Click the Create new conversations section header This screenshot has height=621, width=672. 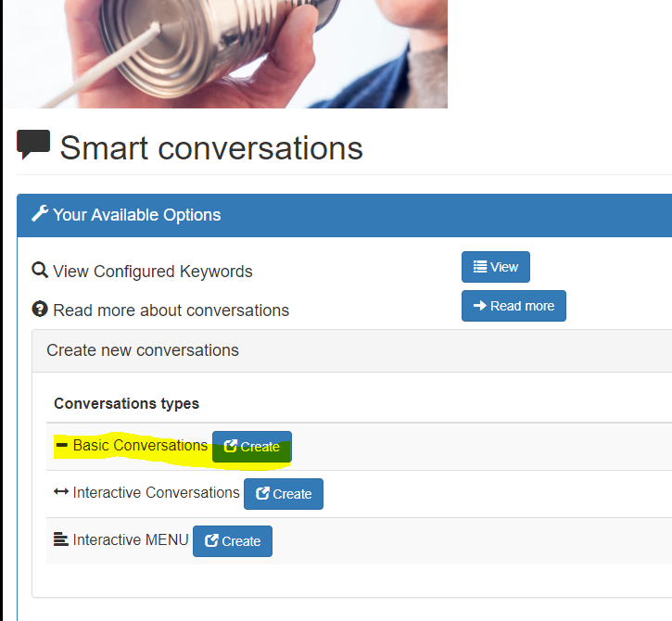tap(352, 350)
